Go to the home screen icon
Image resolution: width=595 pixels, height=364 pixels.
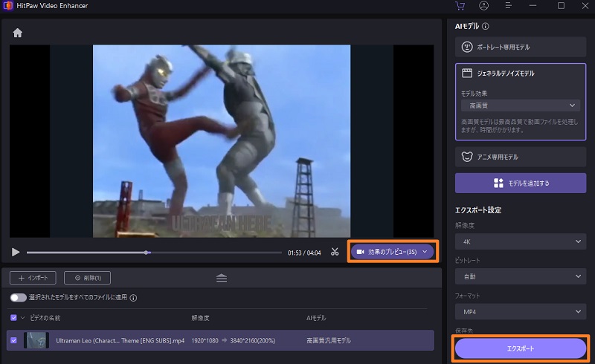pyautogui.click(x=17, y=33)
